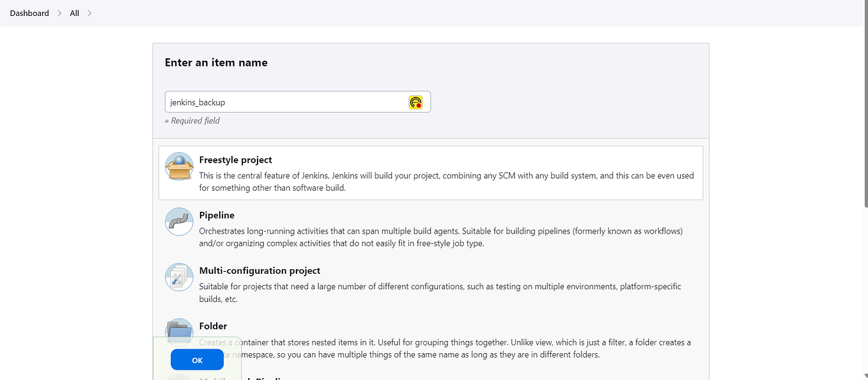Open the All view from the breadcrumb
This screenshot has height=380, width=868.
click(x=74, y=13)
